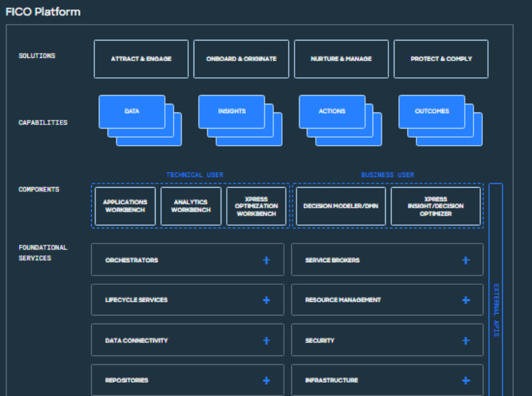The height and width of the screenshot is (396, 532).
Task: Expand Lifecycle Services details
Action: (265, 299)
